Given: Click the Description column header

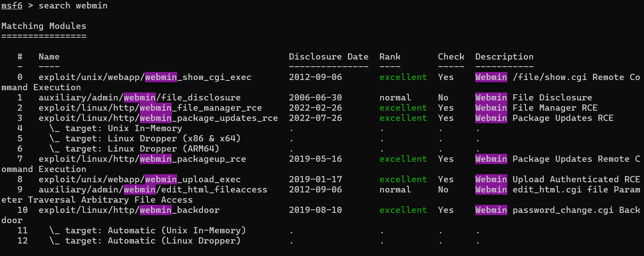Looking at the screenshot, I should coord(504,57).
